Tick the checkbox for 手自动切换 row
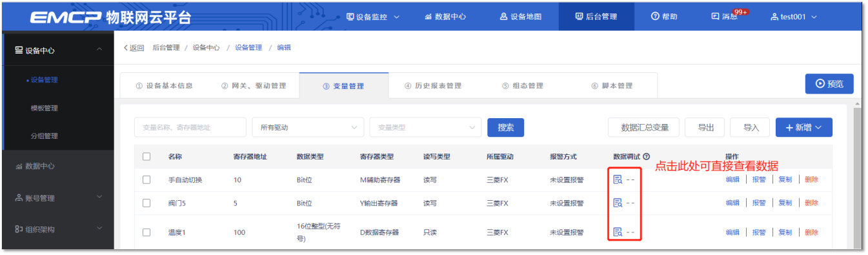Image resolution: width=868 pixels, height=255 pixels. (146, 179)
